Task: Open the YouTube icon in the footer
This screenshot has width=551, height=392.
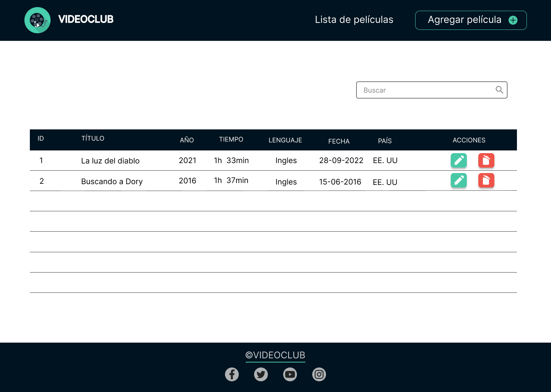Action: pyautogui.click(x=290, y=374)
